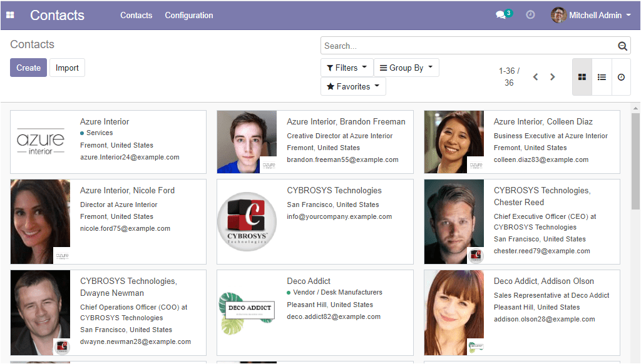
Task: Expand the Filters dropdown
Action: tap(347, 68)
